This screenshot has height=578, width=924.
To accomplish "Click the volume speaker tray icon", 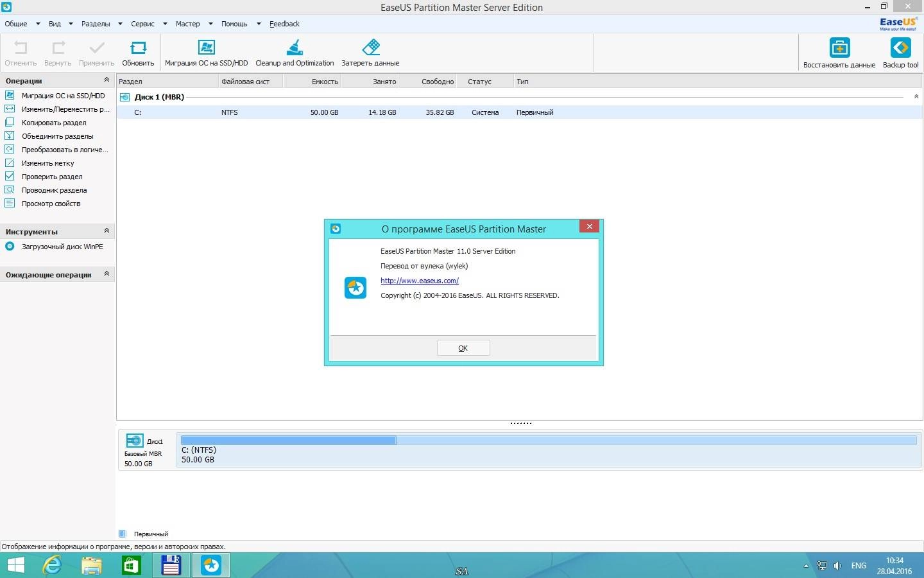I will click(x=837, y=566).
